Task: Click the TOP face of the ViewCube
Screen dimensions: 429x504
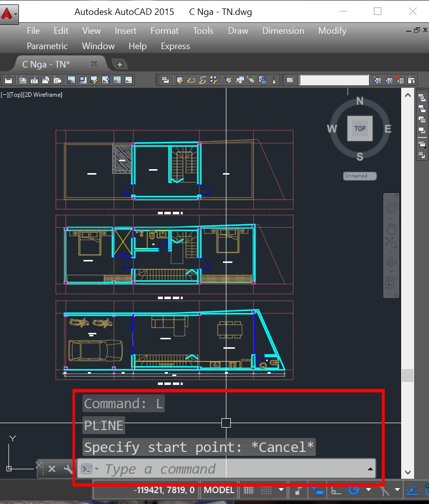Action: click(x=360, y=128)
